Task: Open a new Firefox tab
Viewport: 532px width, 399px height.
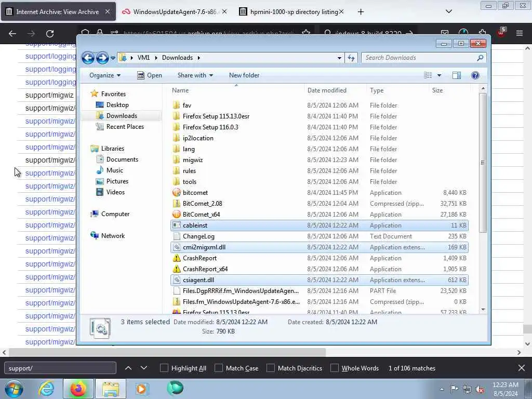Action: [361, 12]
